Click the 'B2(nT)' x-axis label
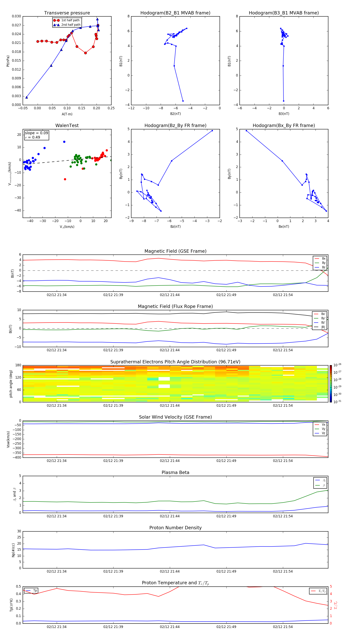Image resolution: width=351 pixels, height=644 pixels. click(175, 114)
